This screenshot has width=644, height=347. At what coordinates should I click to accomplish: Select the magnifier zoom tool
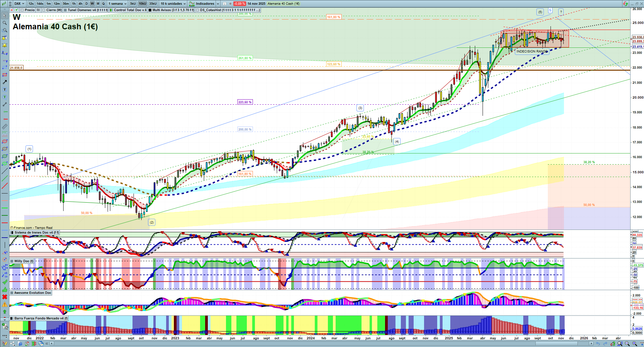5,23
